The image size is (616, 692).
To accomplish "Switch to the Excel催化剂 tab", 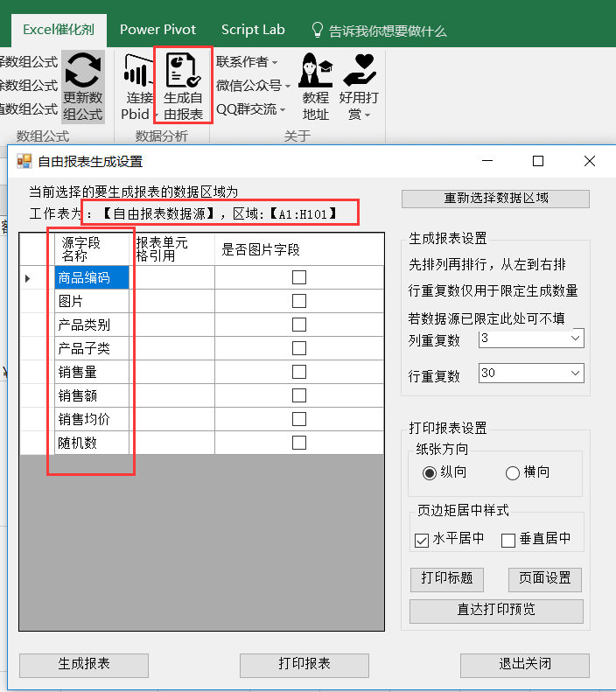I will (x=59, y=30).
